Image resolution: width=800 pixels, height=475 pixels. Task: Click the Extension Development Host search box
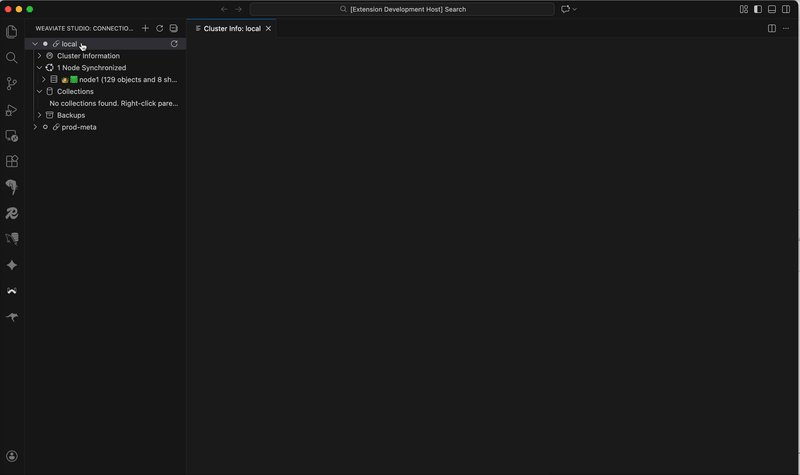(402, 9)
